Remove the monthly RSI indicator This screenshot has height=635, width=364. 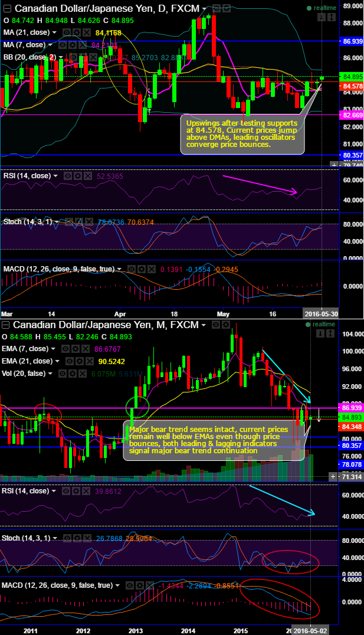[86, 491]
